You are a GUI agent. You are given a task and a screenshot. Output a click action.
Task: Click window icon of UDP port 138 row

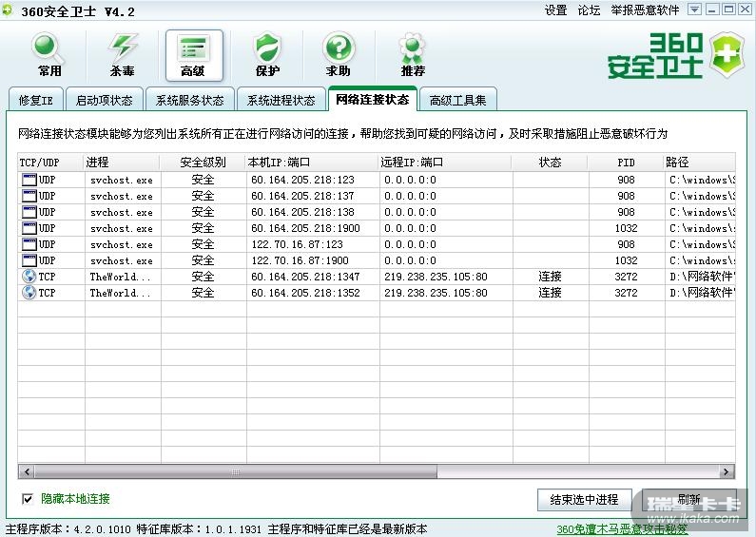point(29,212)
